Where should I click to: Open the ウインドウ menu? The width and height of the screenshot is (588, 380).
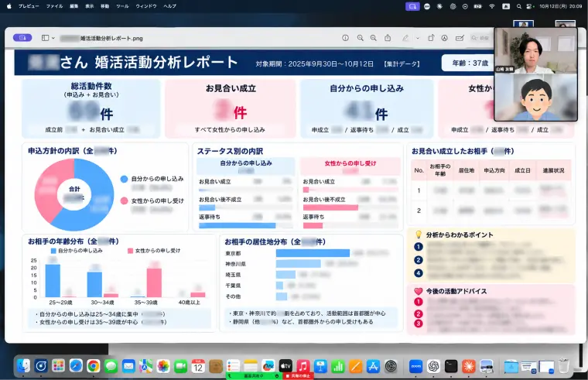click(146, 6)
